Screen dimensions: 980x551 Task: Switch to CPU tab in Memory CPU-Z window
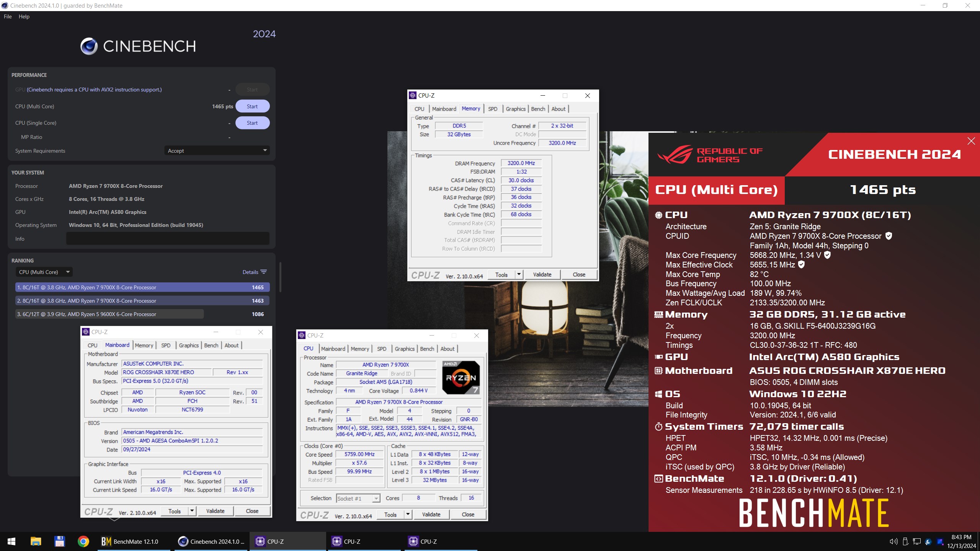pos(420,109)
